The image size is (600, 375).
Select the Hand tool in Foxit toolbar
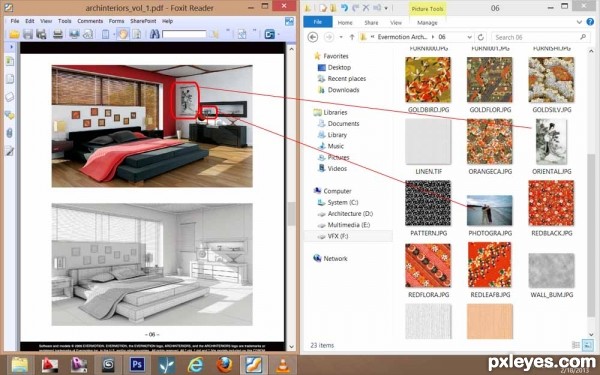pos(122,34)
